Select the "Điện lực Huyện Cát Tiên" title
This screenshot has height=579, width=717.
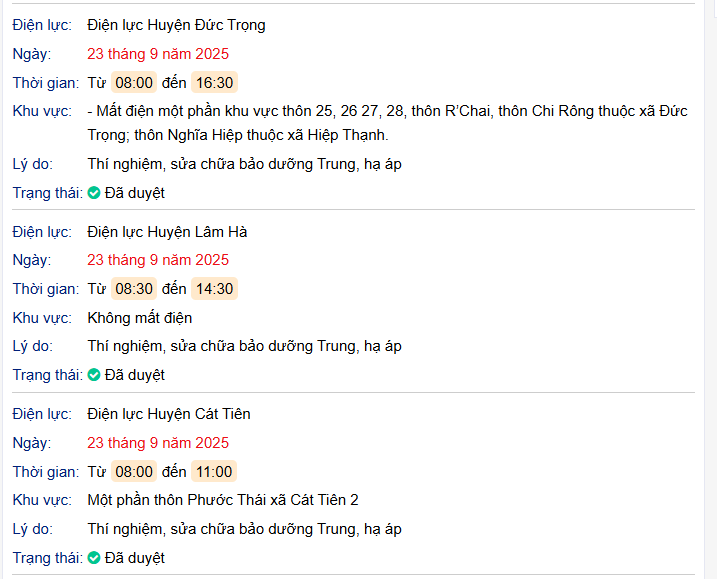(168, 414)
